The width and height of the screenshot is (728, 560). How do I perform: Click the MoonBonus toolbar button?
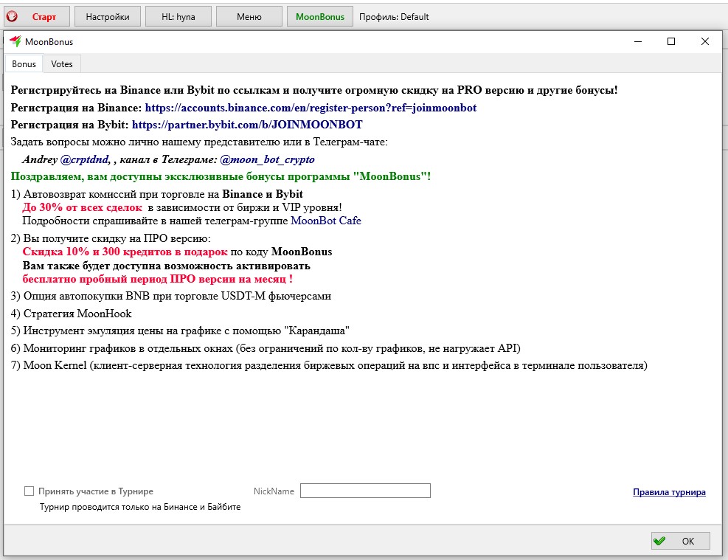coord(319,16)
